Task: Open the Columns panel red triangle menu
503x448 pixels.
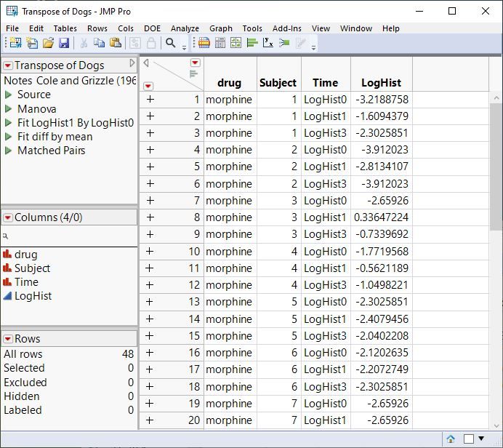Action: [x=8, y=218]
